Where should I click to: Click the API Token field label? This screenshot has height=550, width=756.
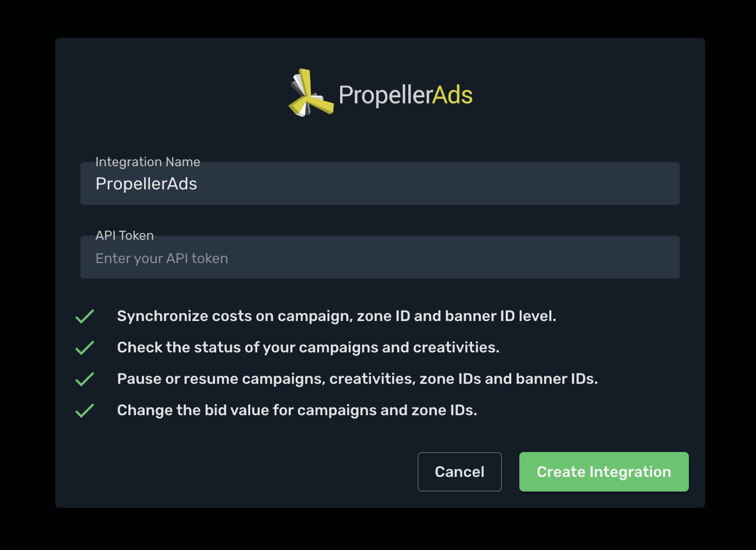[x=125, y=235]
